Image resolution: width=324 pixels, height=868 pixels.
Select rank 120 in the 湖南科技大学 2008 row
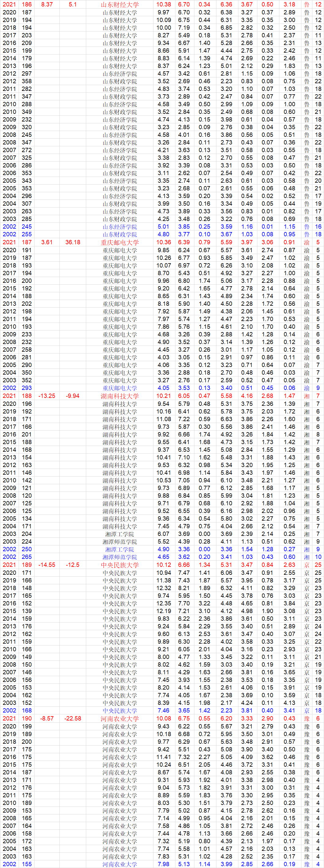point(27,496)
